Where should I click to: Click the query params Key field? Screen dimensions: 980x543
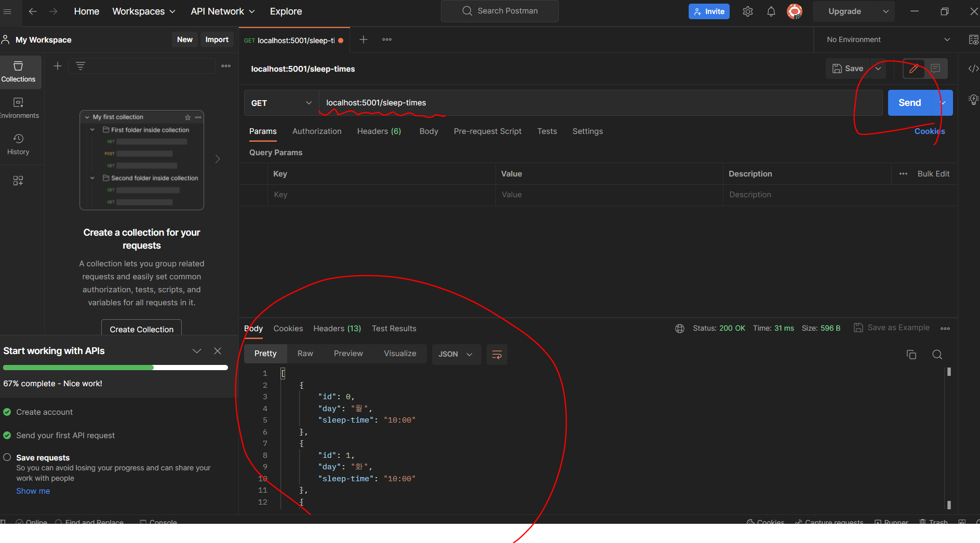(382, 195)
